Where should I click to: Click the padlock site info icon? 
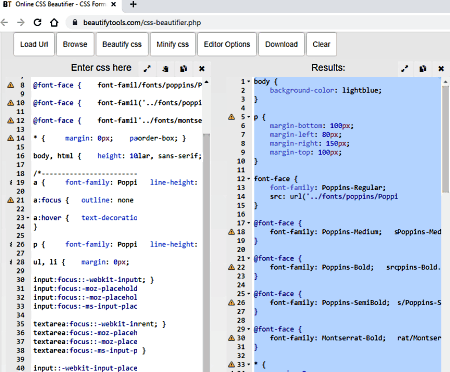pos(75,22)
